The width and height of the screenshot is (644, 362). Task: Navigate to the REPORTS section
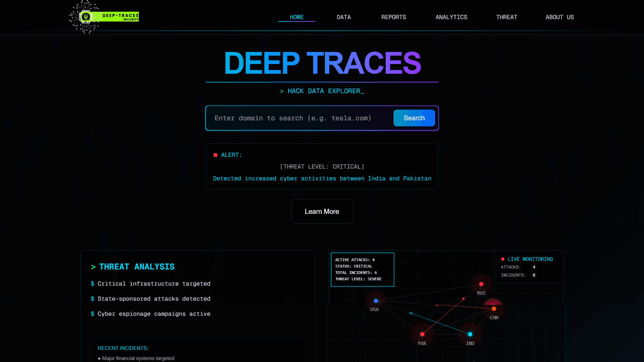(393, 17)
